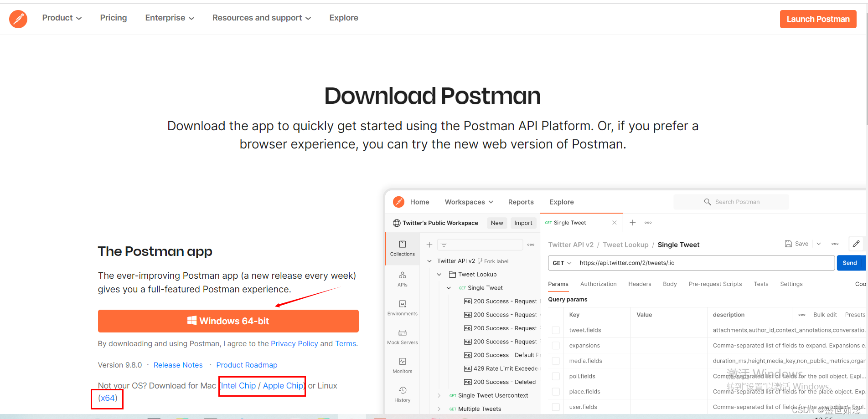The image size is (868, 419).
Task: Click the Postman logo inside the app preview
Action: pos(398,202)
